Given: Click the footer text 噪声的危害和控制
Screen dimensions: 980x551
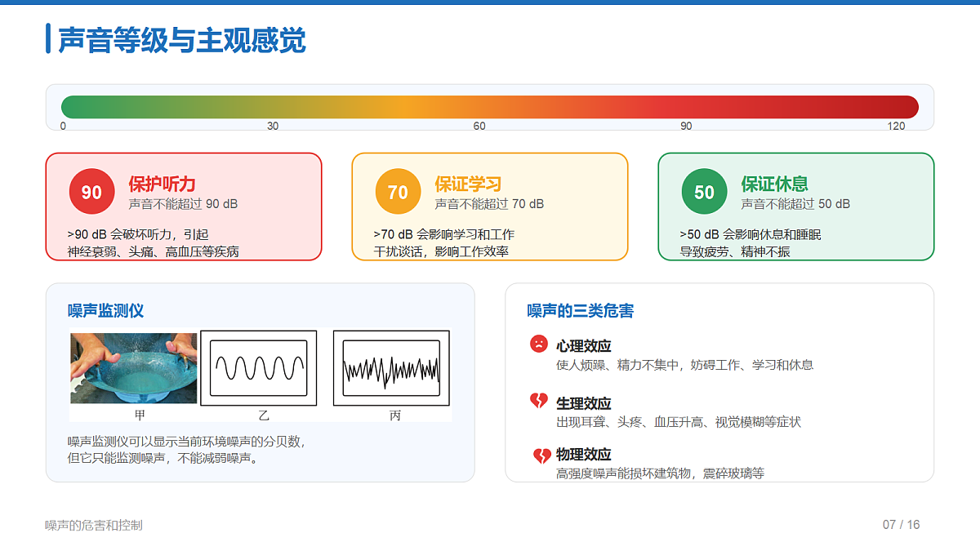Looking at the screenshot, I should click(94, 525).
